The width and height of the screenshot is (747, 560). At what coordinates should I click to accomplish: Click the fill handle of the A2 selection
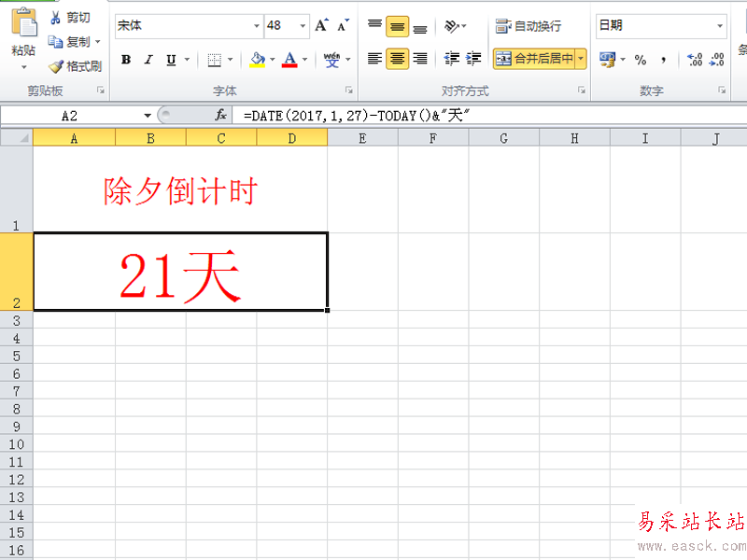click(328, 310)
